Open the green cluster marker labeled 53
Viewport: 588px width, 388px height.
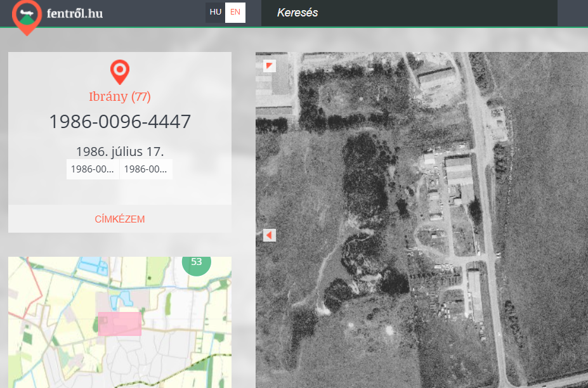[196, 262]
